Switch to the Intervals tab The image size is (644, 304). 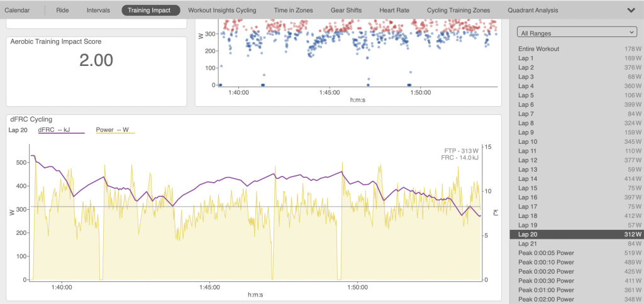point(97,10)
